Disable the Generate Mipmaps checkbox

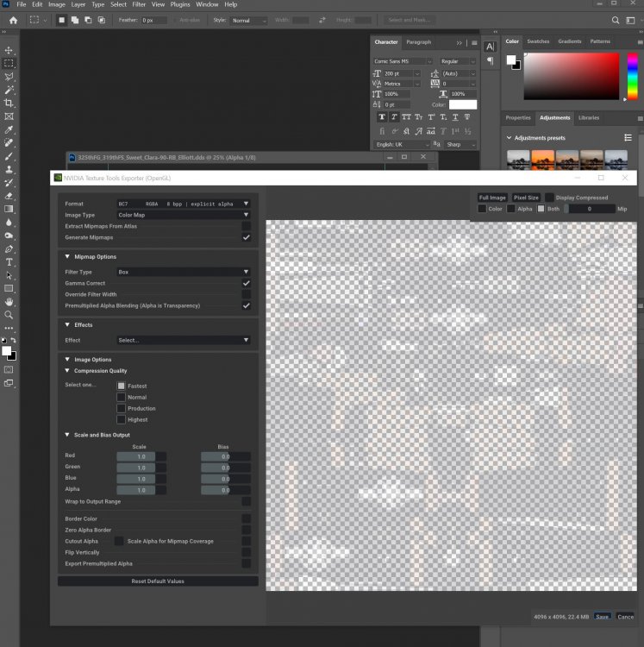pyautogui.click(x=247, y=237)
